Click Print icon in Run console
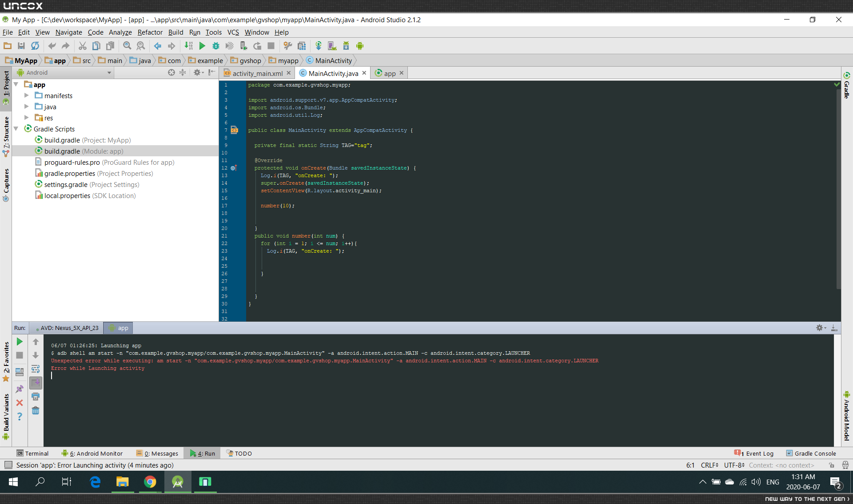The width and height of the screenshot is (853, 504). [36, 397]
